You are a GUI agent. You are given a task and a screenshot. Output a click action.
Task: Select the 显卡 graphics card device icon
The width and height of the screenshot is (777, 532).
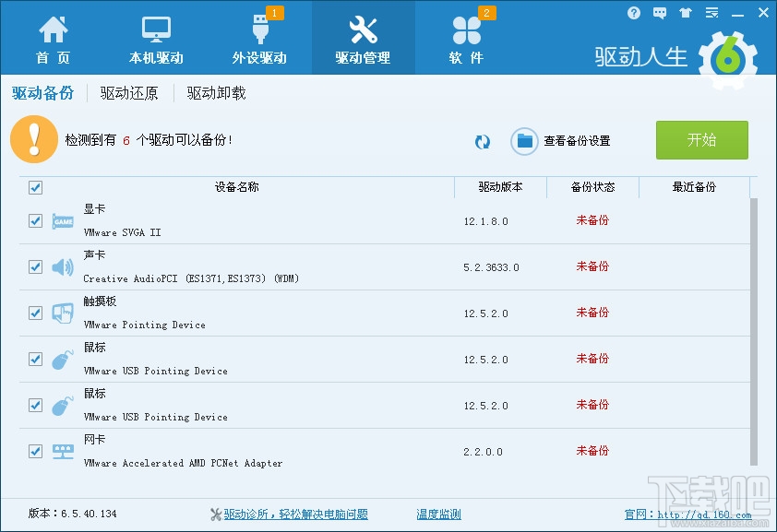(x=63, y=221)
